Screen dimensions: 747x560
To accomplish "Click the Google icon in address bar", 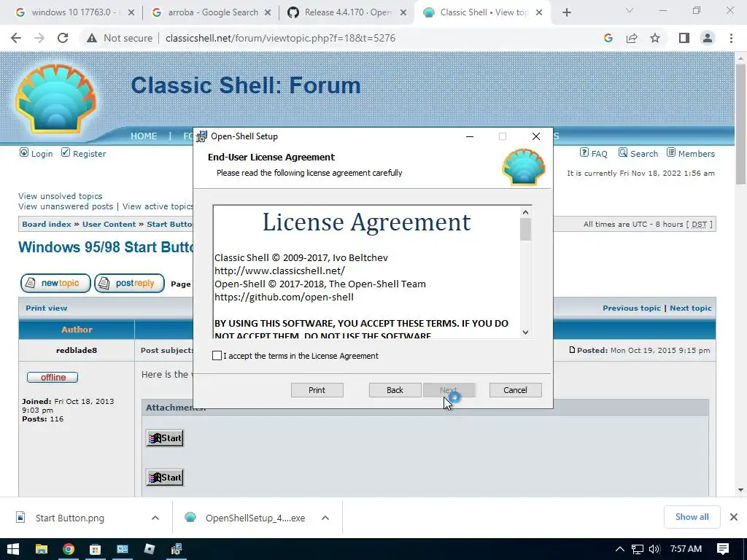I will (x=608, y=38).
